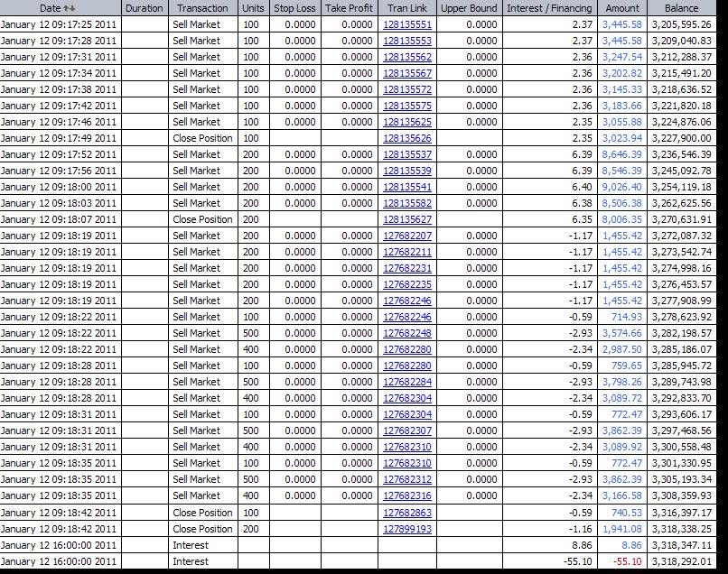This screenshot has height=574, width=728.
Task: Click the amount 3,247.54
Action: click(622, 57)
